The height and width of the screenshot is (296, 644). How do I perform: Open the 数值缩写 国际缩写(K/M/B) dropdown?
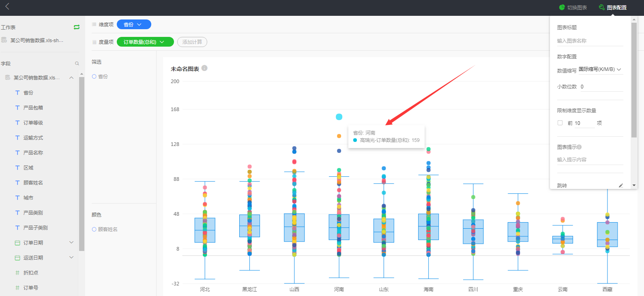pyautogui.click(x=600, y=70)
